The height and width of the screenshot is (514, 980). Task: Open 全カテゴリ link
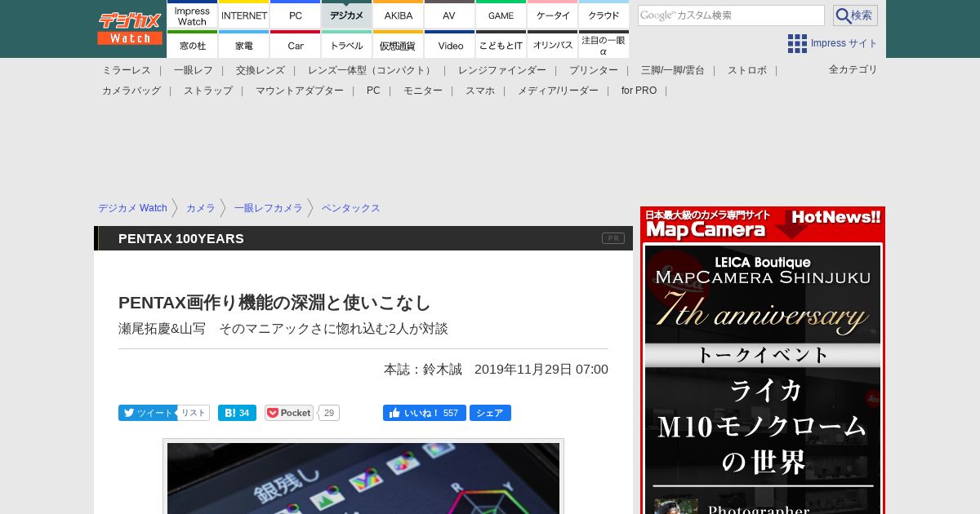click(x=853, y=69)
